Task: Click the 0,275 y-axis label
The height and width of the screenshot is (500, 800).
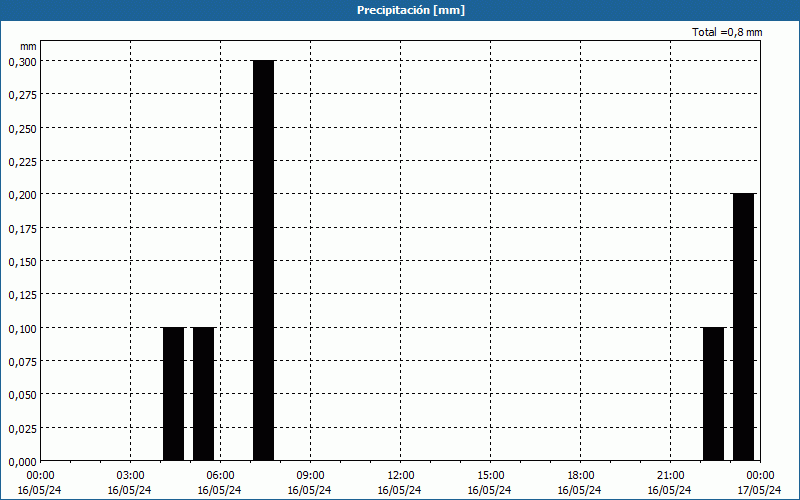Action: pyautogui.click(x=22, y=95)
